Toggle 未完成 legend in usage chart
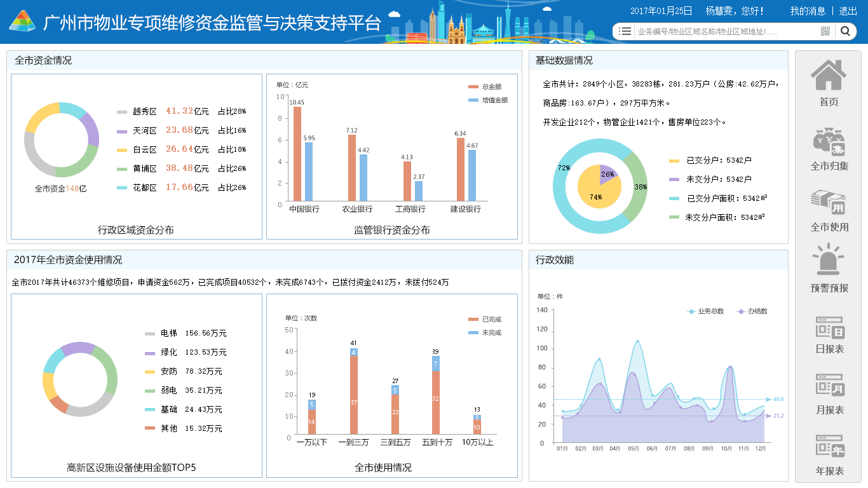868x488 pixels. tap(485, 333)
